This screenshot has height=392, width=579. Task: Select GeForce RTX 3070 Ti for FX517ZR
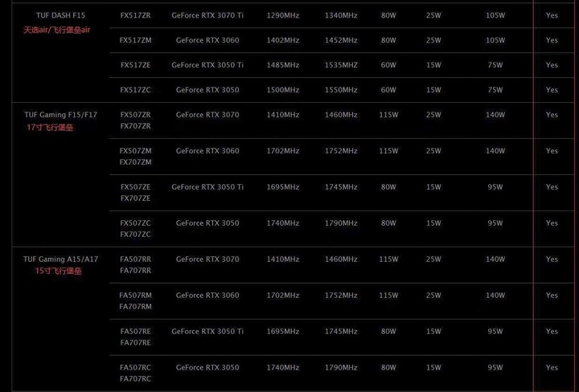[207, 15]
